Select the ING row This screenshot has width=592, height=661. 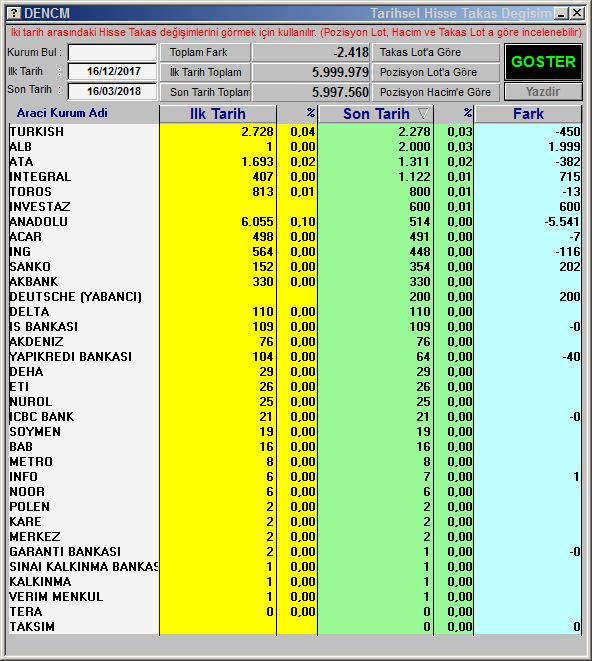[295, 252]
